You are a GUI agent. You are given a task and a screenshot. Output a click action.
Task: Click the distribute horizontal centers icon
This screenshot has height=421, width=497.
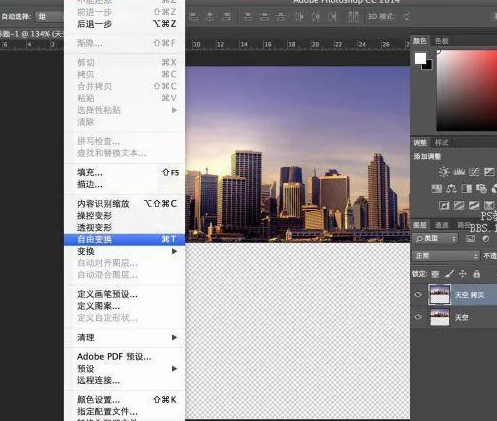(x=316, y=16)
